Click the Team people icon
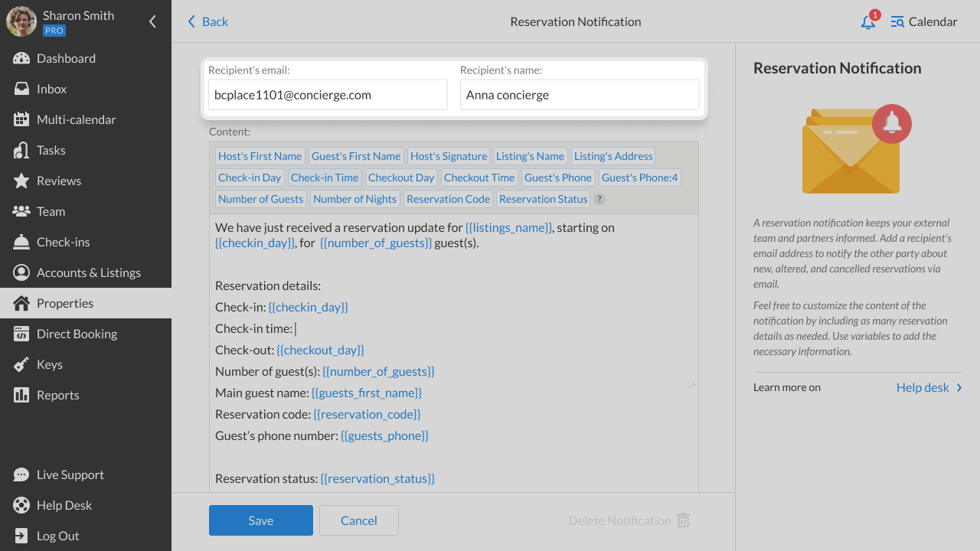Image resolution: width=980 pixels, height=551 pixels. pyautogui.click(x=21, y=211)
